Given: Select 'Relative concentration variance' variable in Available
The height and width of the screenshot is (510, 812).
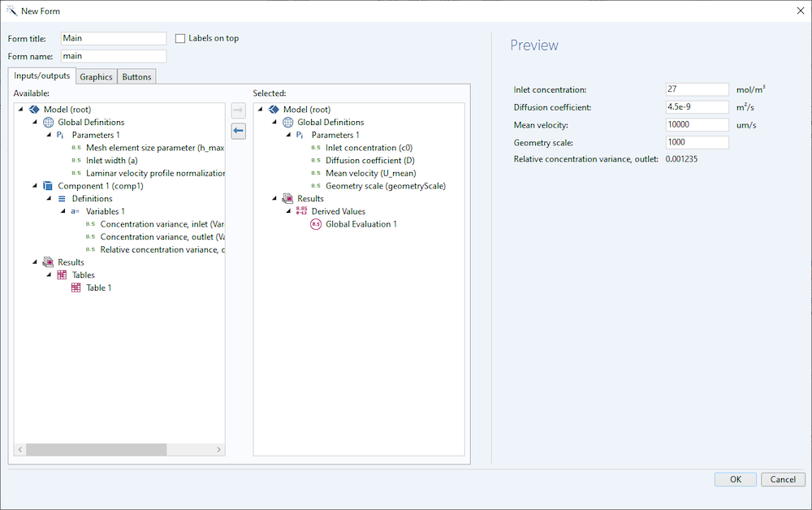Looking at the screenshot, I should pos(162,249).
